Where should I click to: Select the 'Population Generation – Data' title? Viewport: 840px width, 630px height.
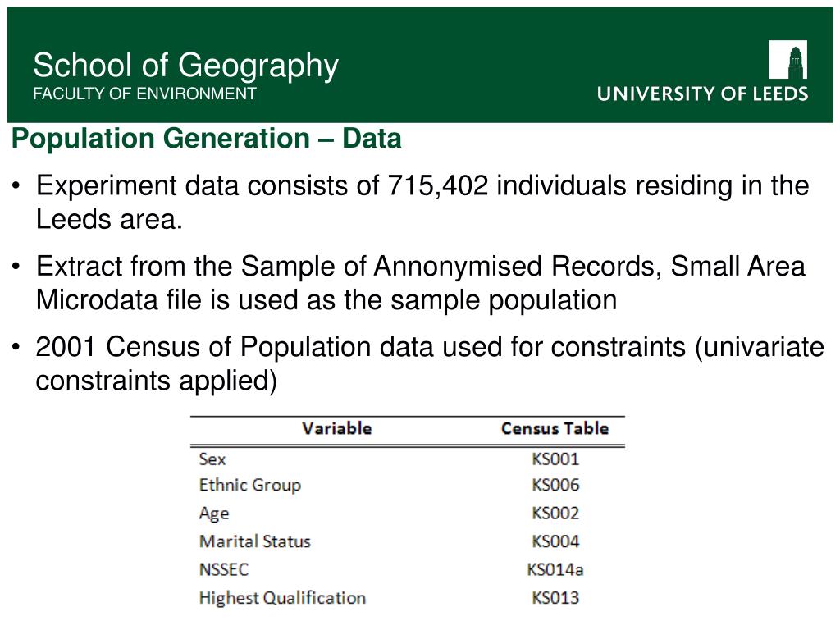(x=206, y=138)
